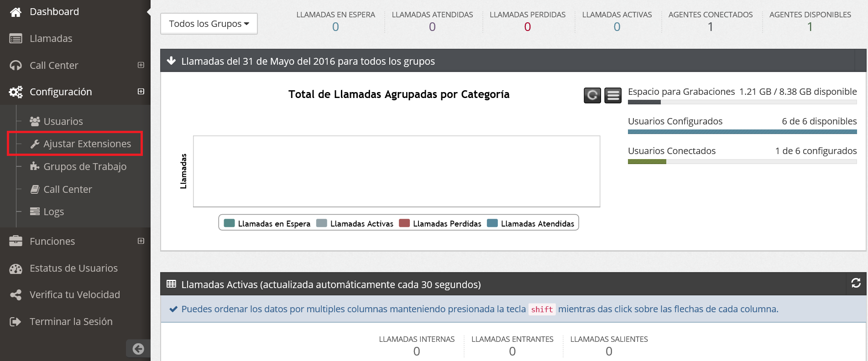Screen dimensions: 868x361
Task: Click the Estatus de Usuarios gauge icon
Action: tap(16, 268)
